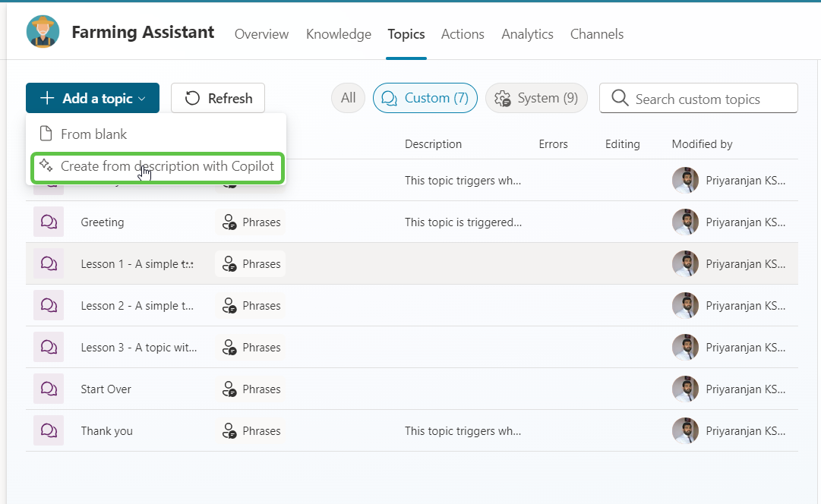Click the Farming Assistant farmer avatar icon
The width and height of the screenshot is (821, 504).
pyautogui.click(x=43, y=32)
